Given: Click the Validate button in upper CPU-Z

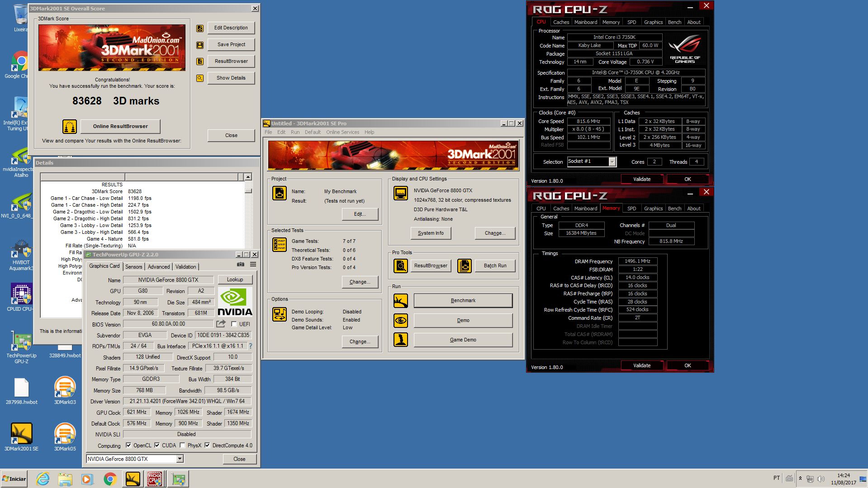Looking at the screenshot, I should [x=642, y=179].
